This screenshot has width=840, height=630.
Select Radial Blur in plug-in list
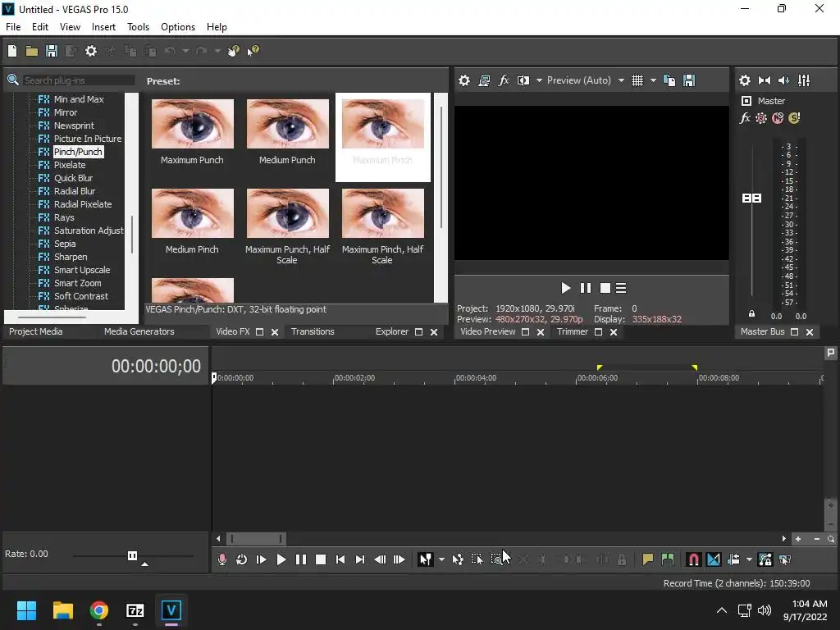[x=75, y=191]
